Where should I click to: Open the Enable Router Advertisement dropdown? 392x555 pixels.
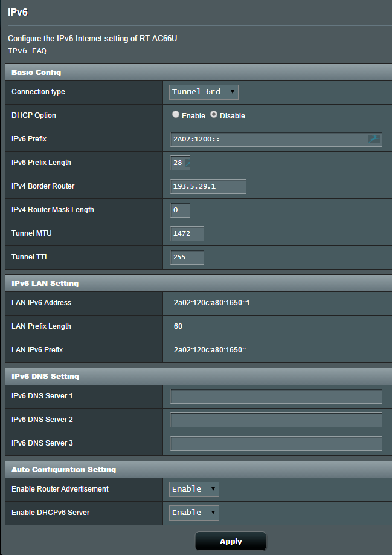tap(193, 489)
